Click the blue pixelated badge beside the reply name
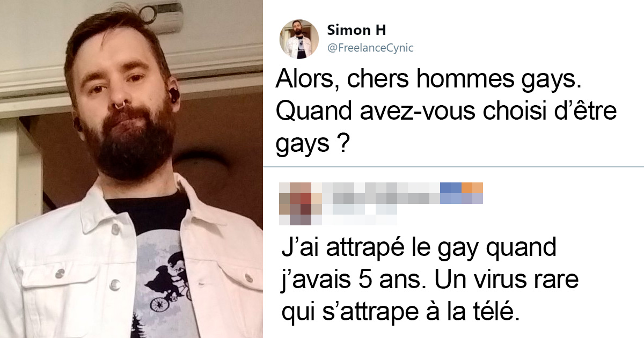The image size is (644, 338). tap(450, 193)
